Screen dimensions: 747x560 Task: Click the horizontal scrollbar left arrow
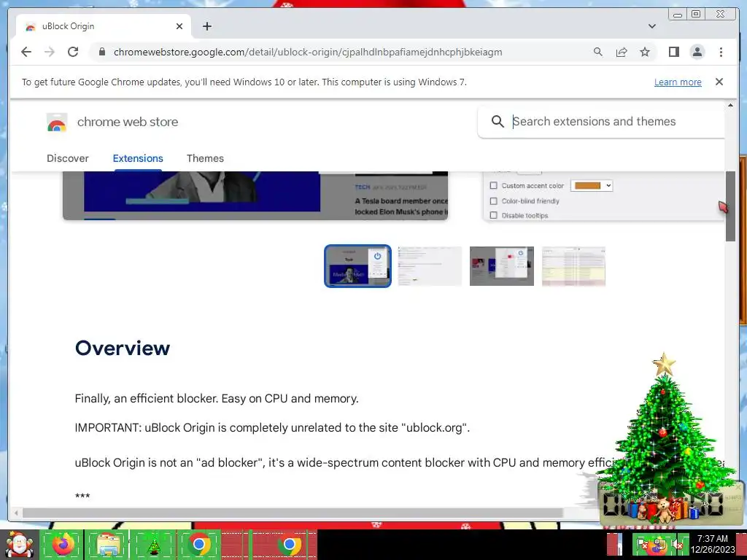[x=16, y=513]
